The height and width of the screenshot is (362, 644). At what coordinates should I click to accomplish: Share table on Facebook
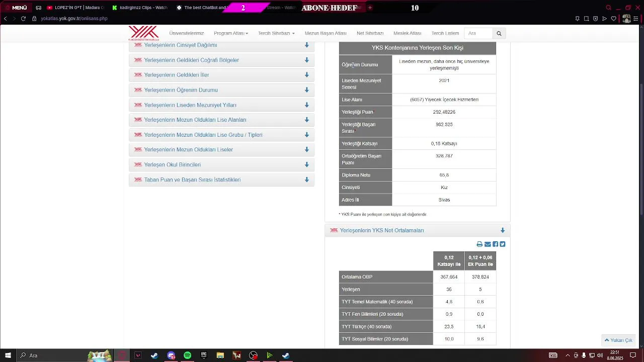click(x=495, y=244)
